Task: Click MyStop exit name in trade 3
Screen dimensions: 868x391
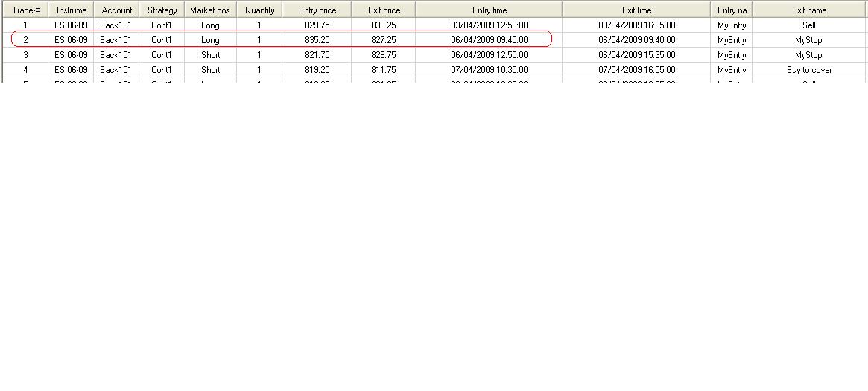Action: pyautogui.click(x=809, y=55)
